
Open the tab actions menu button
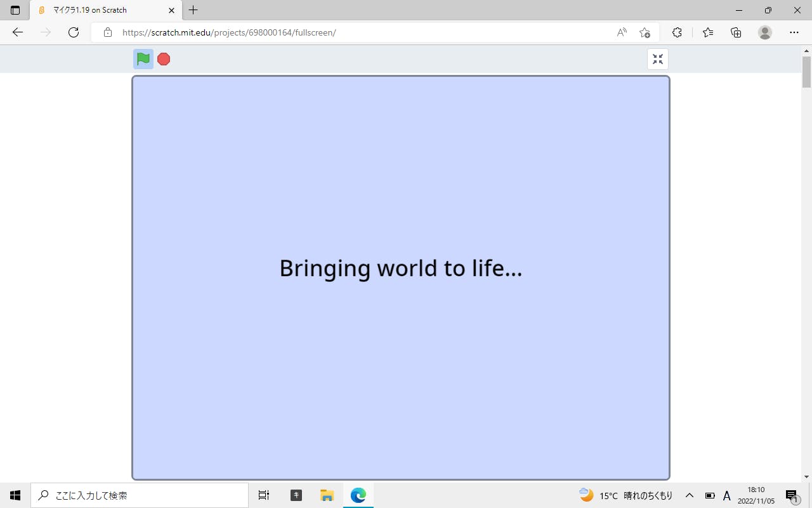click(x=15, y=10)
